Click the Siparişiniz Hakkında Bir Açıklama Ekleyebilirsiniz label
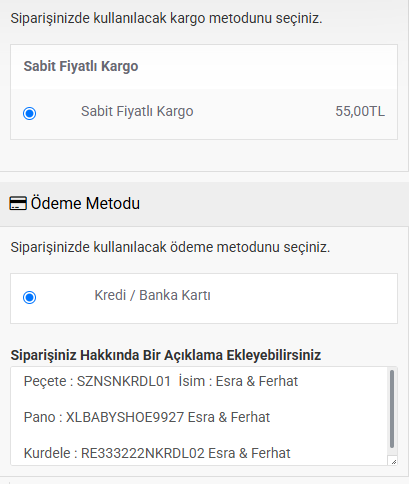 (166, 355)
